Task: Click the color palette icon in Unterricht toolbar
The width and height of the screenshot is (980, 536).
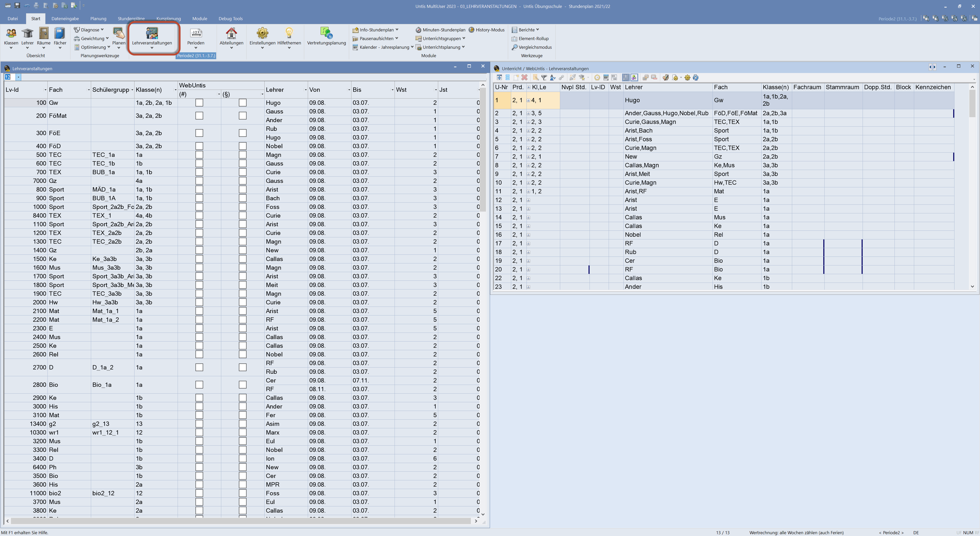Action: (x=665, y=78)
